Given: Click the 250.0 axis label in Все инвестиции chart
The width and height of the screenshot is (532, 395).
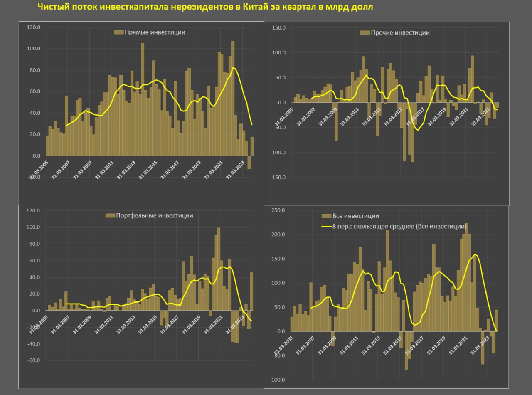Looking at the screenshot, I should (277, 210).
